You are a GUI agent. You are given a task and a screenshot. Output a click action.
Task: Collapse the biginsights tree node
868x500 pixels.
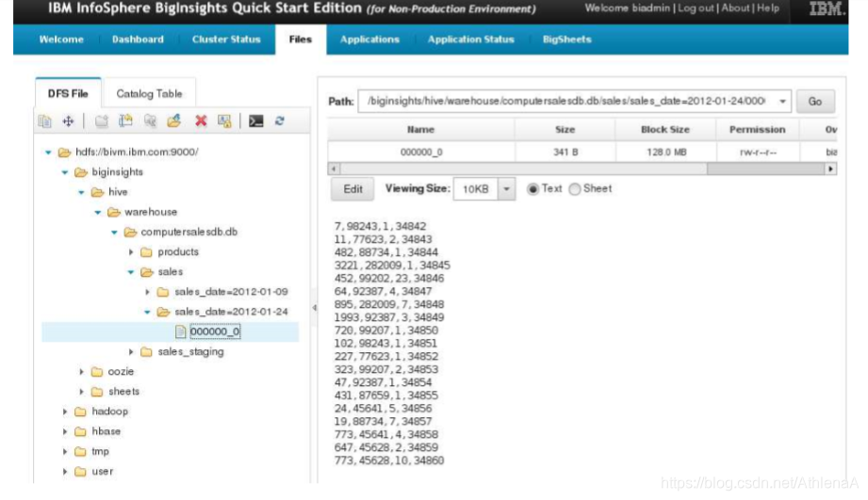pos(65,172)
